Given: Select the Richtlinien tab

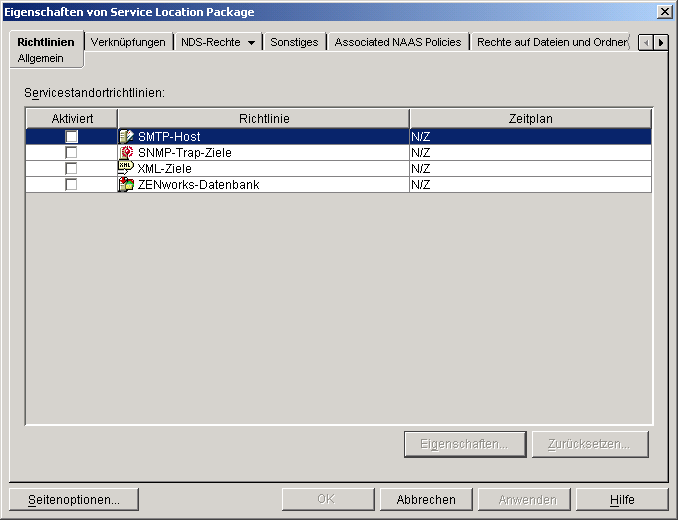Looking at the screenshot, I should coord(46,42).
